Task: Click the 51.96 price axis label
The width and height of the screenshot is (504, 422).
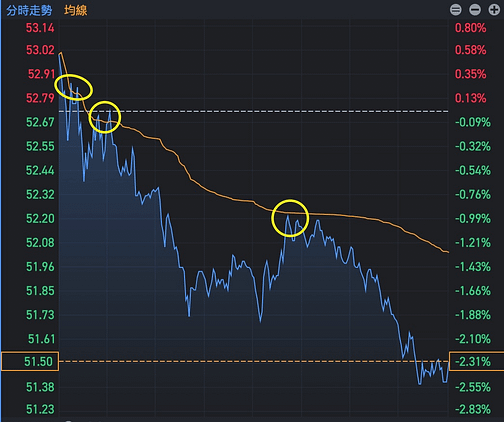Action: coord(40,267)
